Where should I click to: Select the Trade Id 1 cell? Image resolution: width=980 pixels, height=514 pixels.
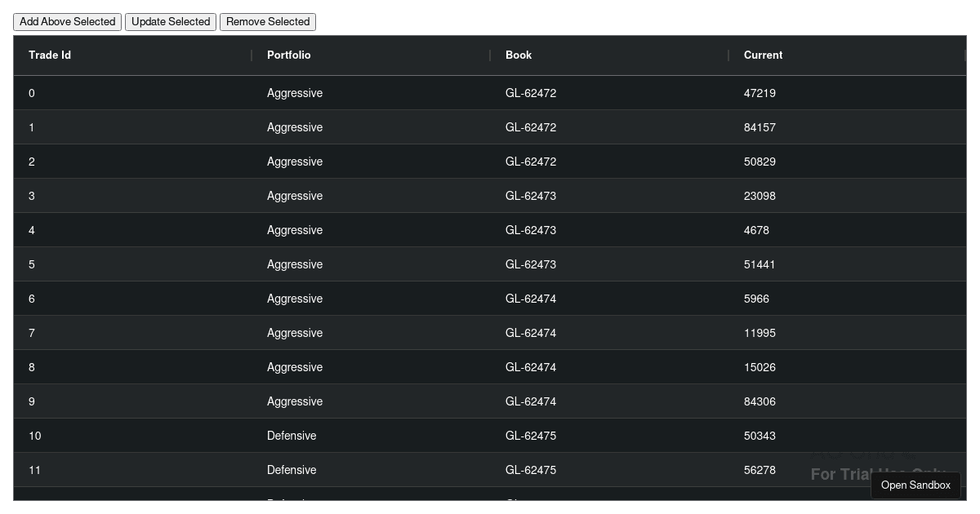coord(133,127)
